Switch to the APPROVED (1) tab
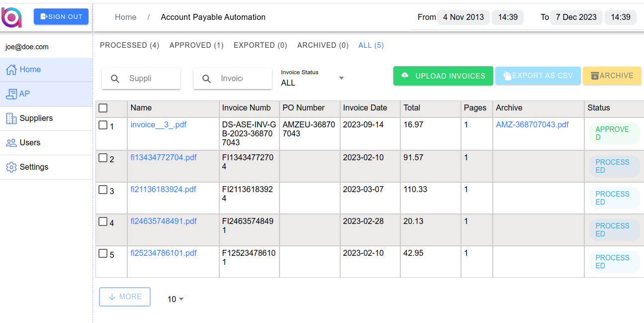The width and height of the screenshot is (644, 323). 196,45
